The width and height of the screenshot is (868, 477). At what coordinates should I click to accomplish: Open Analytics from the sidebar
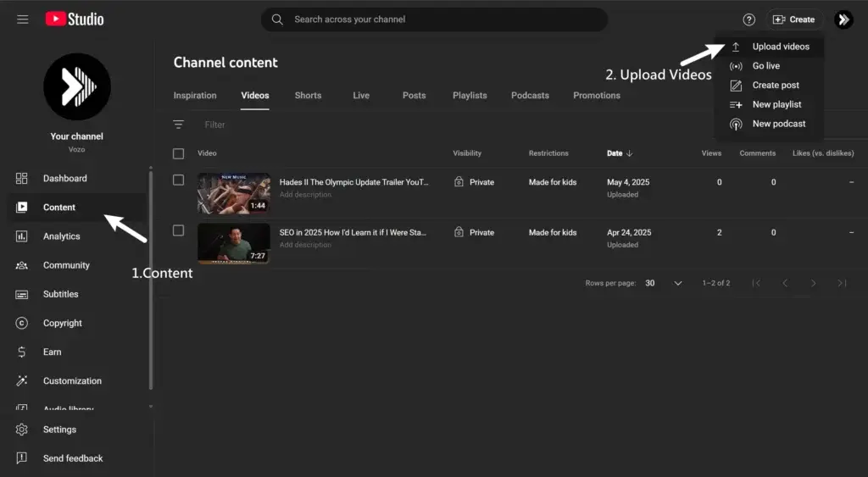(61, 236)
